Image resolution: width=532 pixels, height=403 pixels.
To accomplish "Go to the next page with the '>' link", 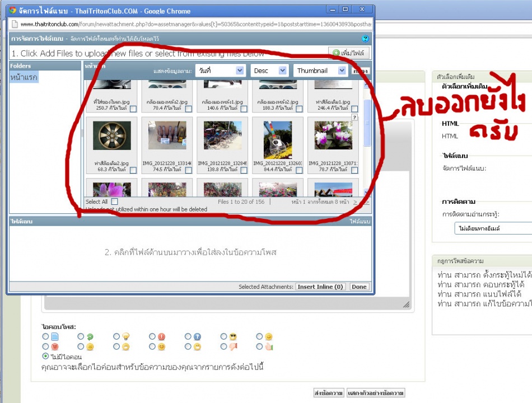I will [355, 202].
